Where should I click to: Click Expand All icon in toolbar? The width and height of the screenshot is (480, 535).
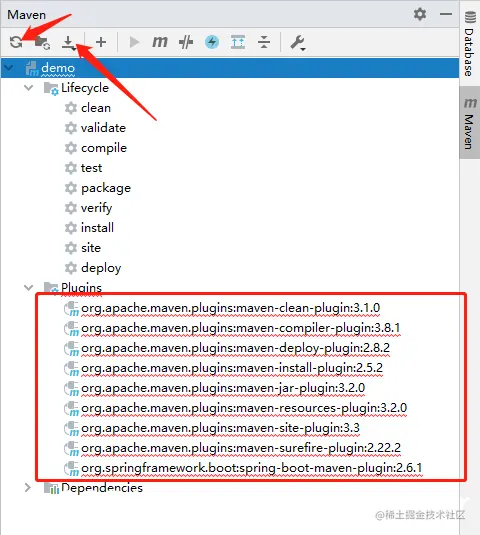point(238,42)
